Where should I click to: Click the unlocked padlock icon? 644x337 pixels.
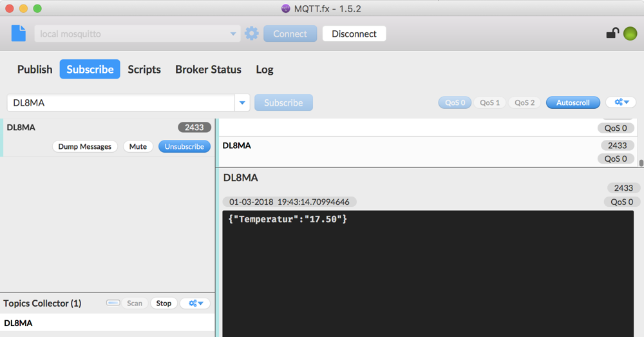coord(612,33)
